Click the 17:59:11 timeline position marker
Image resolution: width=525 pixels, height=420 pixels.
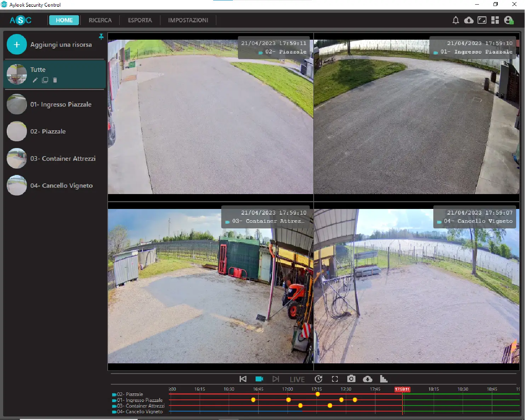402,389
